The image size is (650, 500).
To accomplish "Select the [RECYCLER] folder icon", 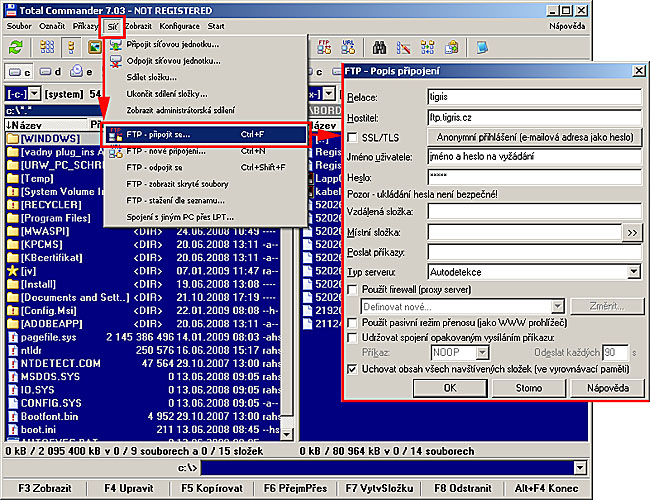I will [x=12, y=205].
